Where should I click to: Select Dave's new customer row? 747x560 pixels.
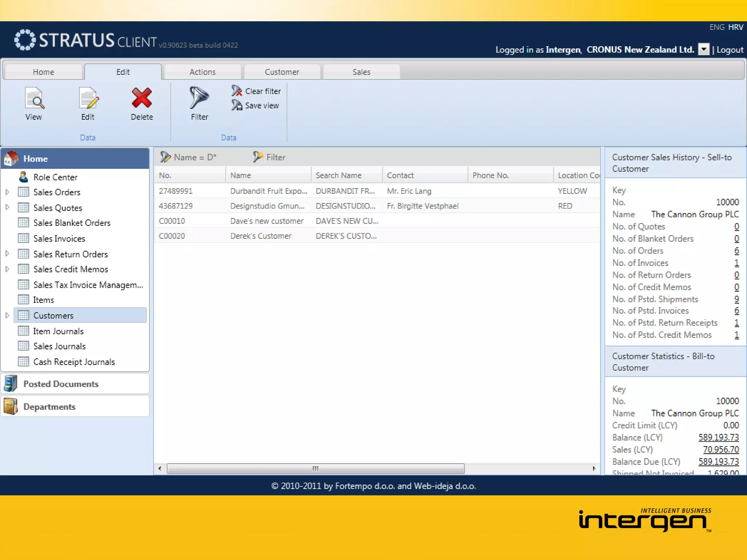click(x=377, y=221)
